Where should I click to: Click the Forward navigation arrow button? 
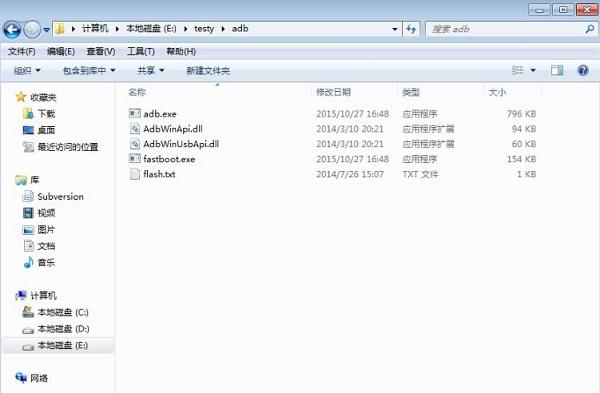point(32,29)
